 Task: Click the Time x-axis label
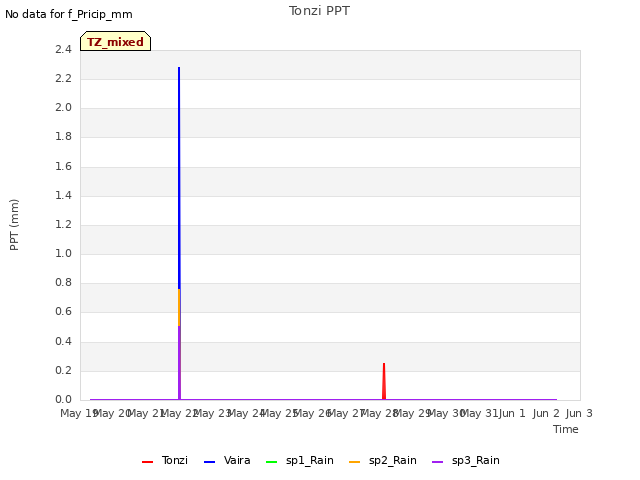(x=566, y=429)
